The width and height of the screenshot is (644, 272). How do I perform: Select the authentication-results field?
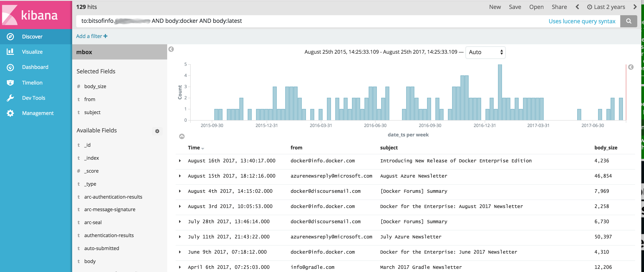pyautogui.click(x=109, y=235)
